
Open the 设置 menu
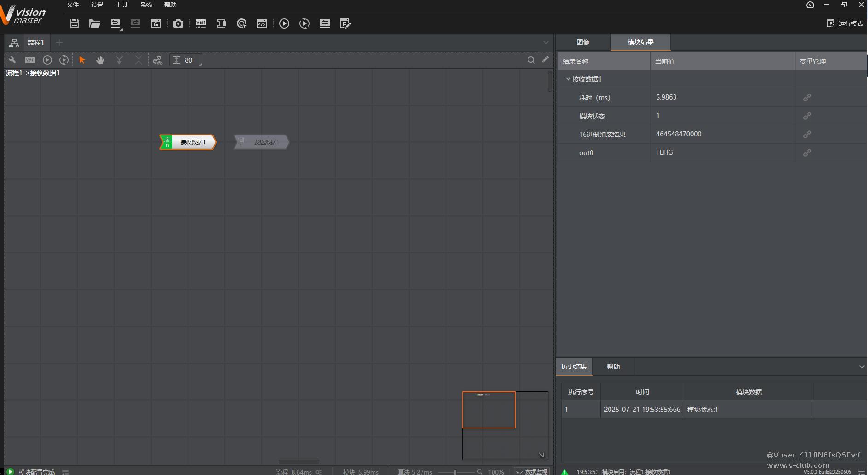coord(97,5)
